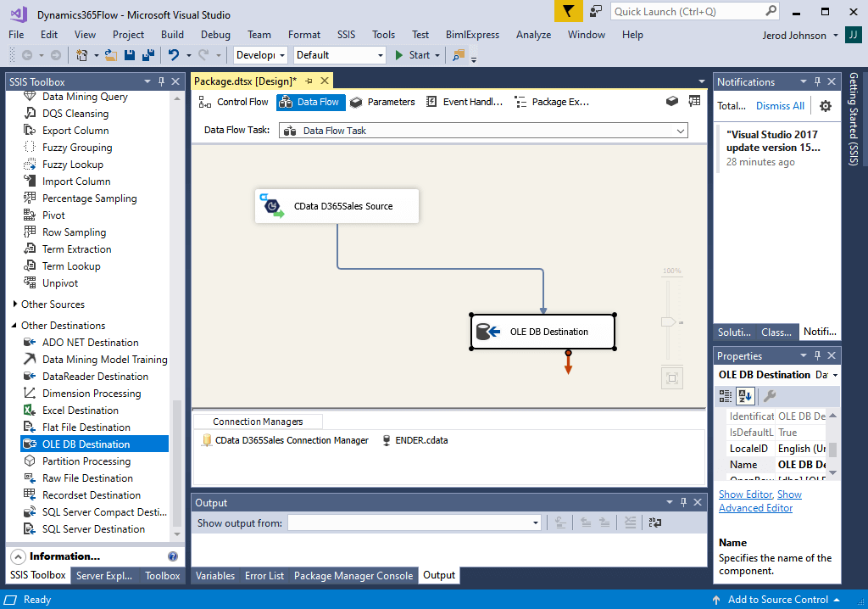Image resolution: width=868 pixels, height=609 pixels.
Task: Click the Save All toolbar icon
Action: (147, 55)
